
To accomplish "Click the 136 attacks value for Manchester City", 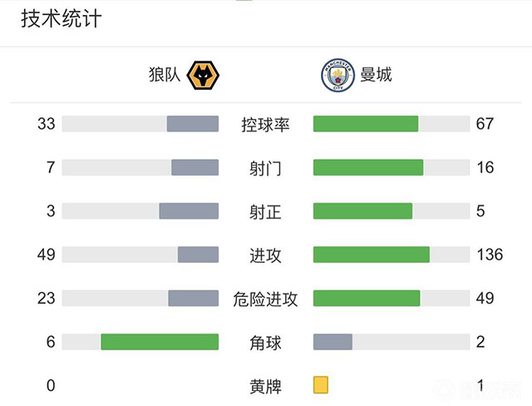I will (490, 255).
